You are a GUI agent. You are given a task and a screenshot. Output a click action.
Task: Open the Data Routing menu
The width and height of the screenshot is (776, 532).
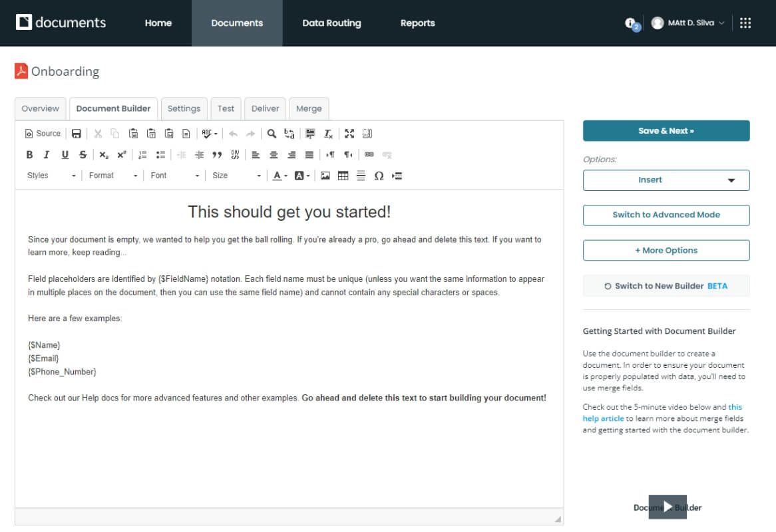[x=331, y=23]
